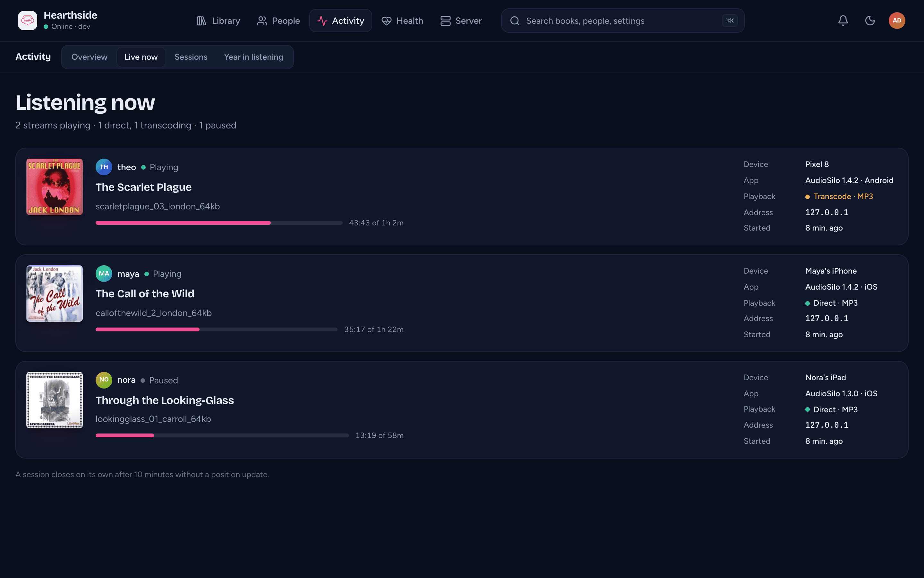924x578 pixels.
Task: Click AudioSilo 1.3.0 · iOS app value
Action: 841,394
